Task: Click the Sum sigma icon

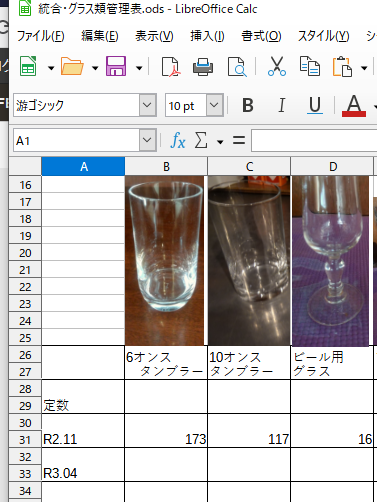Action: pyautogui.click(x=201, y=140)
